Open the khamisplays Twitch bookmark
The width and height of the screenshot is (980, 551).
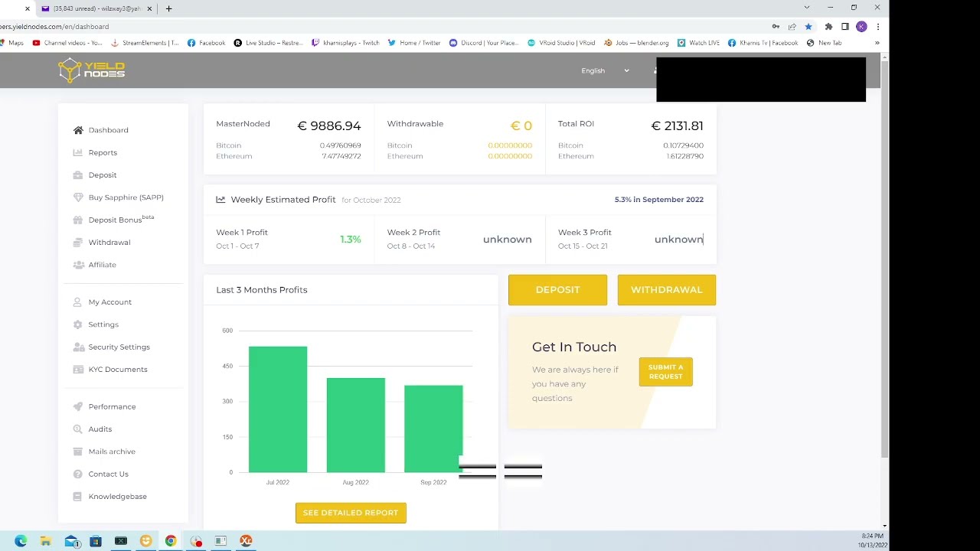click(345, 43)
